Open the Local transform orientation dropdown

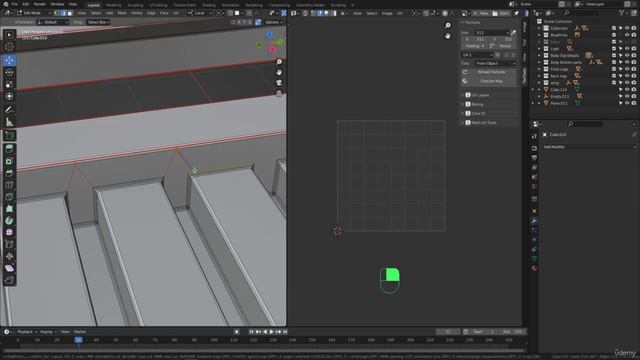(x=200, y=13)
